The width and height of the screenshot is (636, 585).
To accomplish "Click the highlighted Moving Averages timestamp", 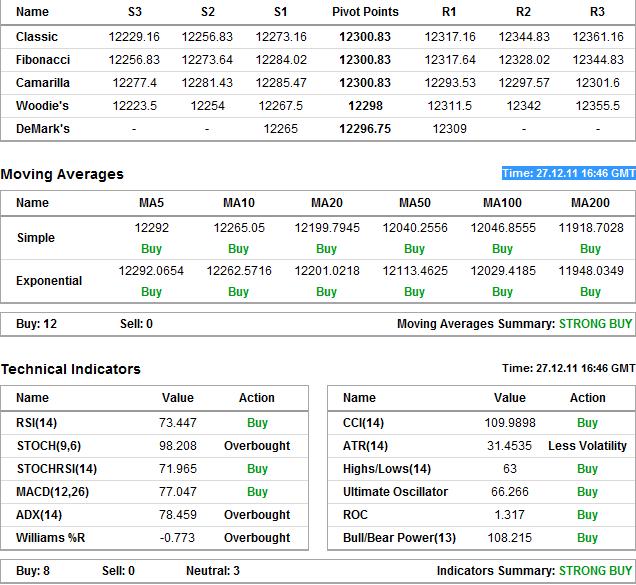I will click(x=568, y=173).
